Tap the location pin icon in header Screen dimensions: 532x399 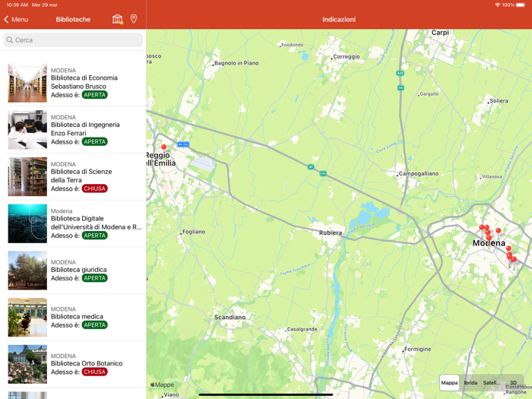134,19
